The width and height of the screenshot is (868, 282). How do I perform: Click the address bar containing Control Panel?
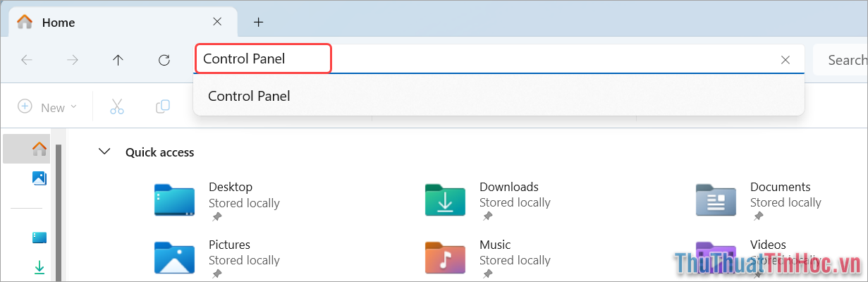tap(499, 59)
